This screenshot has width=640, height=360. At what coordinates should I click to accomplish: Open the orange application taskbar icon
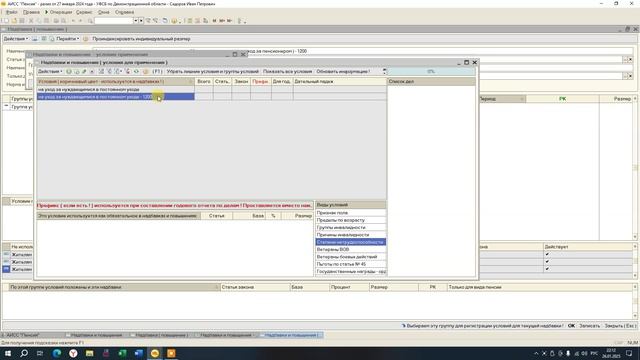click(171, 353)
